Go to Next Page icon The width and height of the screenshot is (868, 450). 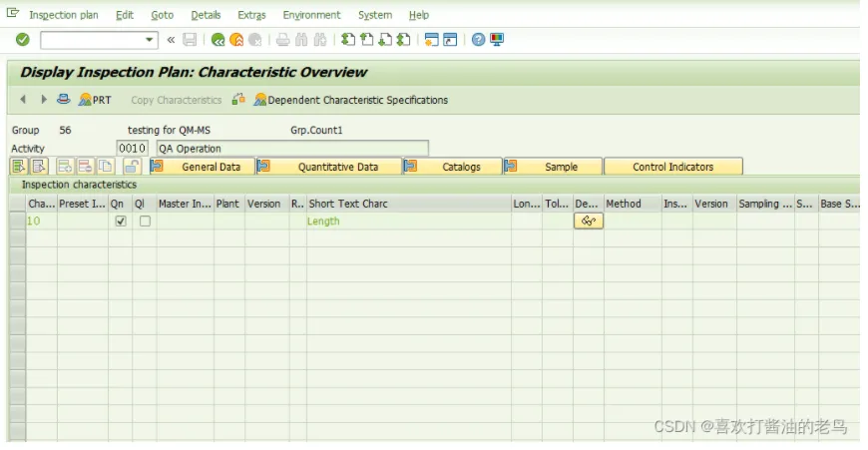pos(385,40)
